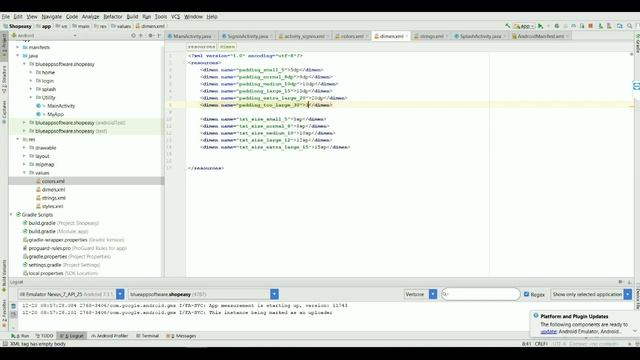
Task: Click the Make Project hammer icon
Action: coord(507,26)
